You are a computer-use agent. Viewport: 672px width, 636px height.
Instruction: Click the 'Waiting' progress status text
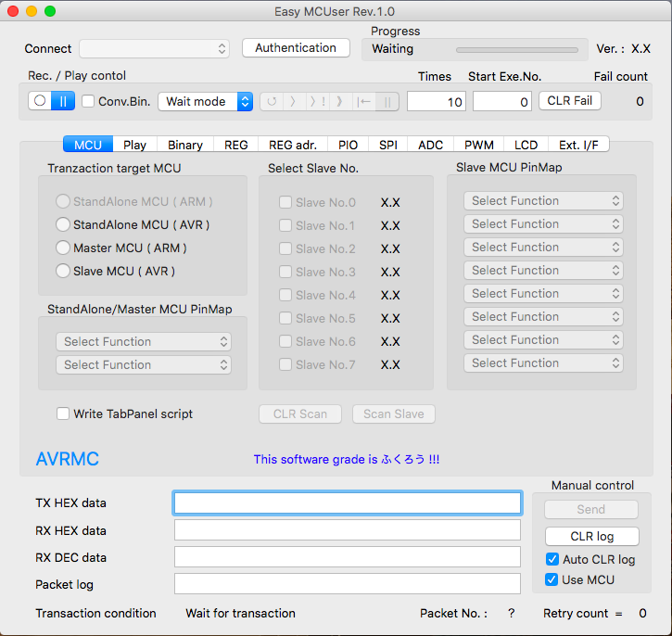[x=393, y=49]
